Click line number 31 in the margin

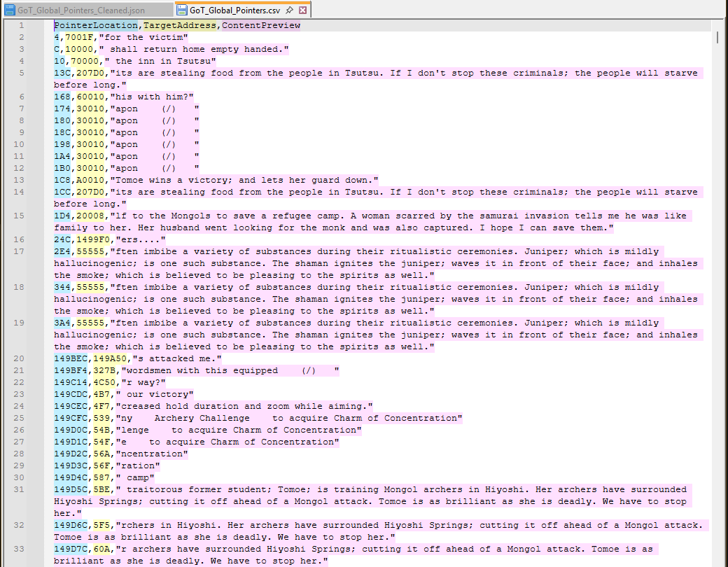[x=19, y=489]
